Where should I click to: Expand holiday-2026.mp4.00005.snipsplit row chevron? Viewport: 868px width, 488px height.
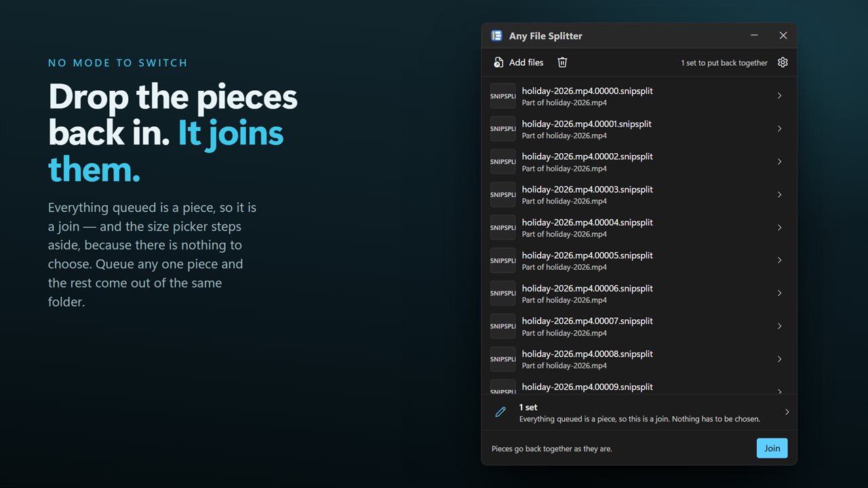point(780,260)
